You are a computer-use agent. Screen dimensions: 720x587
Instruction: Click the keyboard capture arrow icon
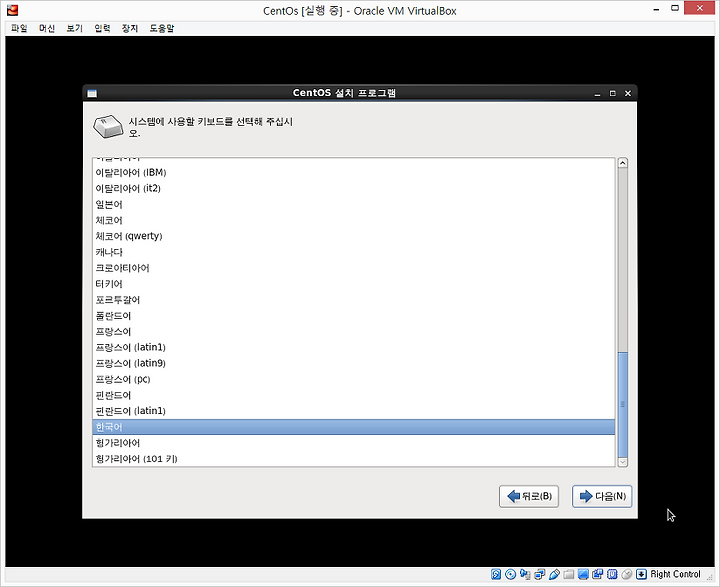(641, 574)
